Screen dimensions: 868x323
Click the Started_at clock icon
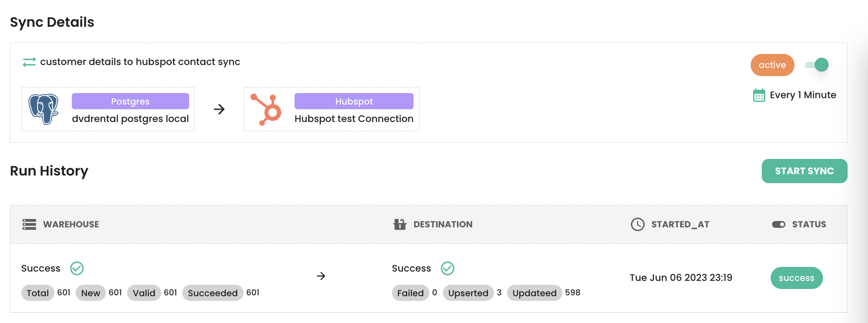(638, 224)
